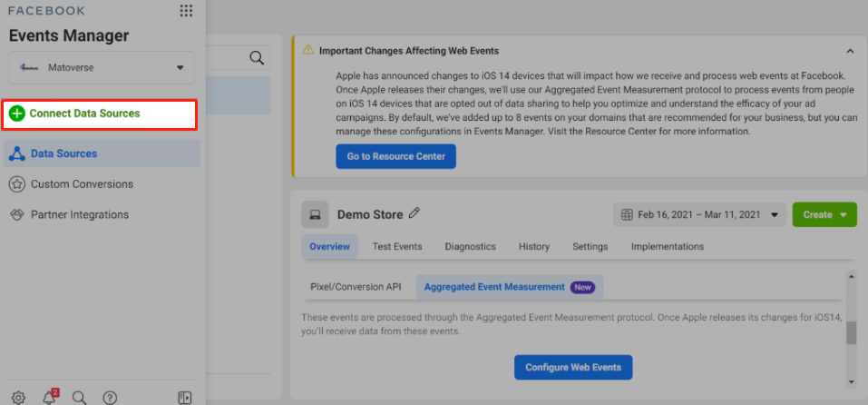The height and width of the screenshot is (405, 868).
Task: Click the "Events Manager" heading
Action: pyautogui.click(x=69, y=36)
